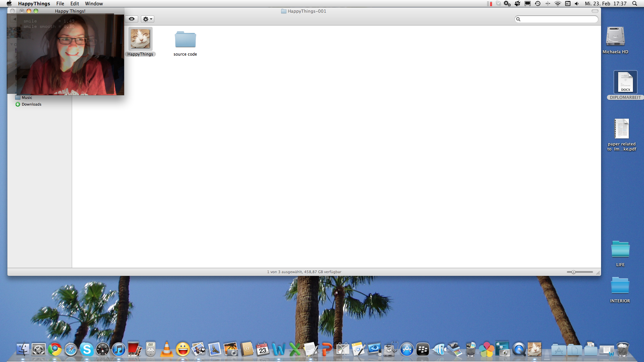644x362 pixels.
Task: Select Downloads in the sidebar
Action: pyautogui.click(x=32, y=104)
